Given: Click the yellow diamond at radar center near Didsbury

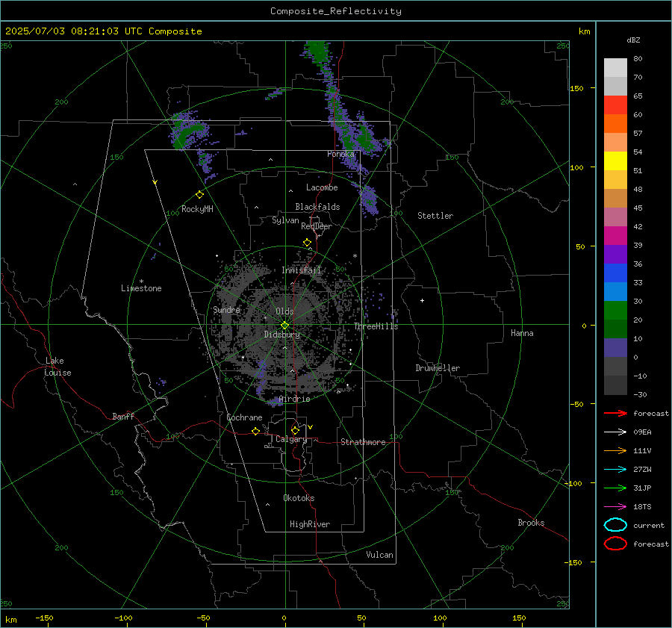Looking at the screenshot, I should pos(285,326).
